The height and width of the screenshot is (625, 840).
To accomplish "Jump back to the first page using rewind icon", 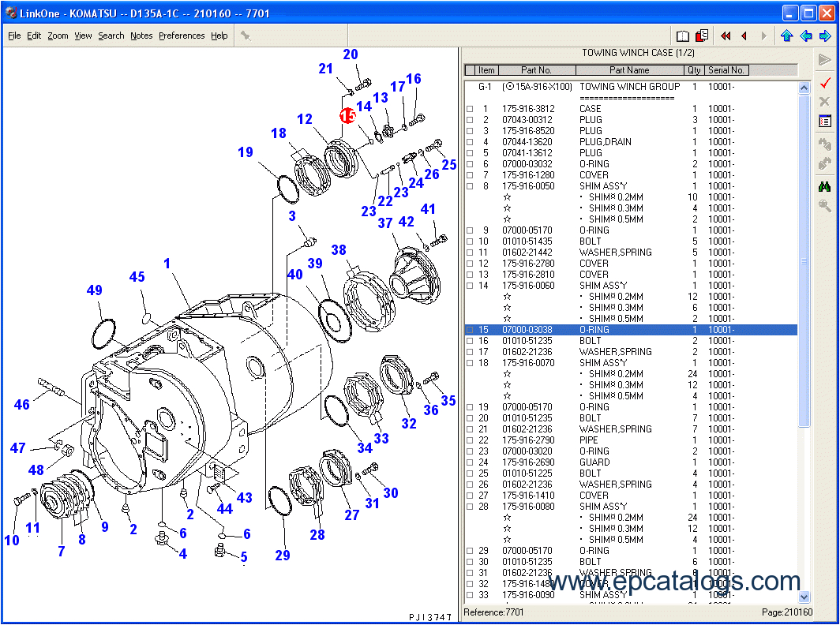I will 724,35.
